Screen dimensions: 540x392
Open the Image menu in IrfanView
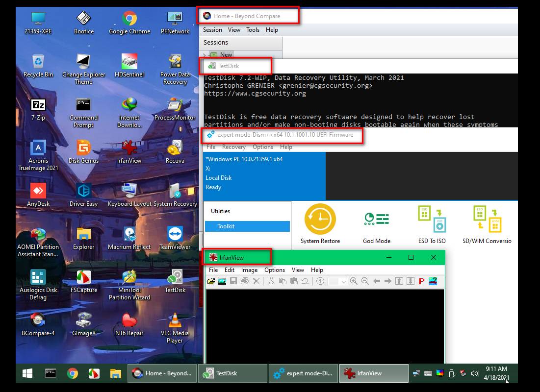tap(249, 270)
